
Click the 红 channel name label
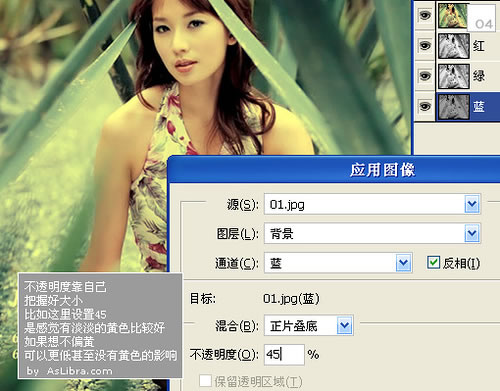click(x=479, y=46)
